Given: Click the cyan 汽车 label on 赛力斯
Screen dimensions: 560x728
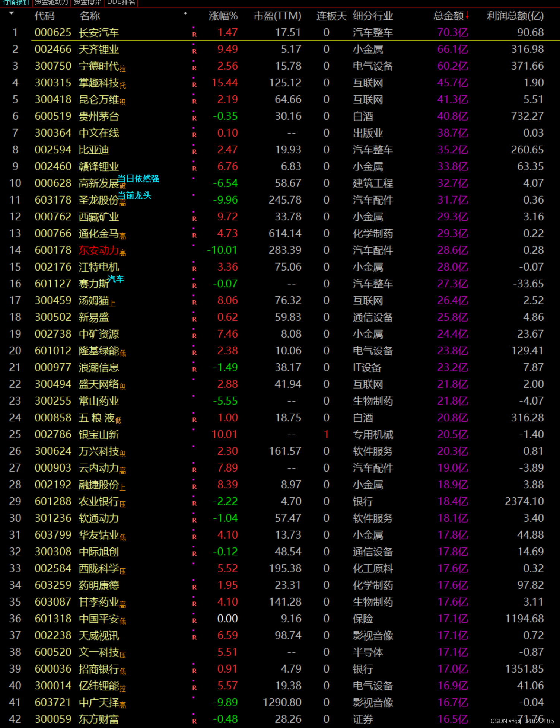Looking at the screenshot, I should click(116, 279).
